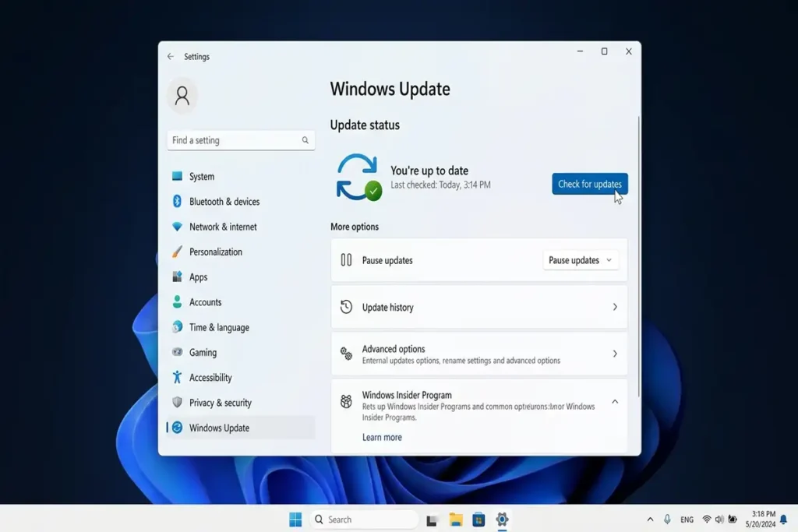798x532 pixels.
Task: Click the search magnifier in Find a setting
Action: [305, 140]
